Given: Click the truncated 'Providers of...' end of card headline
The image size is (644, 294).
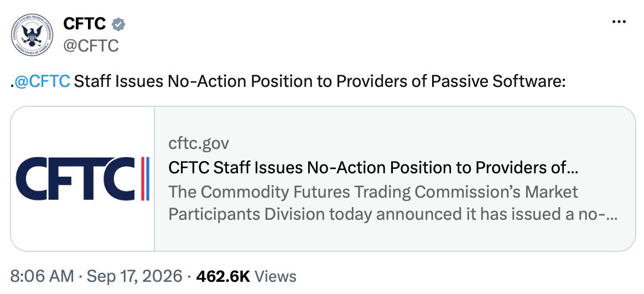Looking at the screenshot, I should [x=527, y=167].
